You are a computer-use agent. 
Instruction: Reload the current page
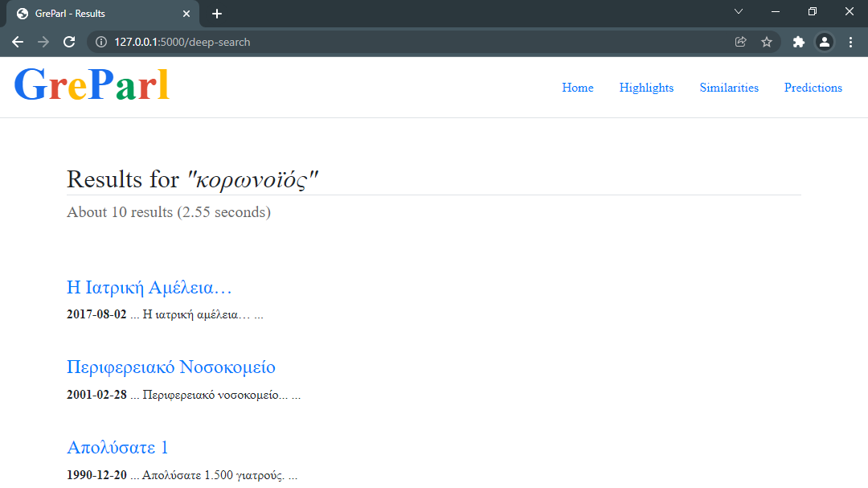point(68,42)
